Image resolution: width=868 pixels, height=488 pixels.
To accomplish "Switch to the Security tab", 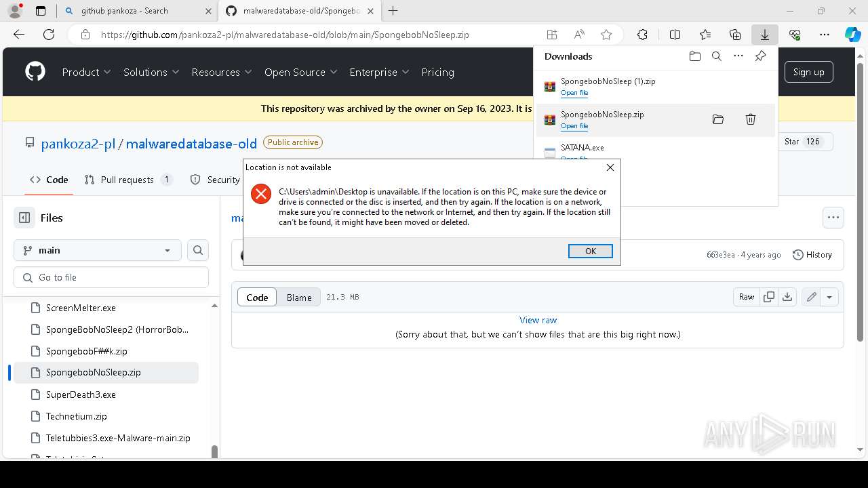I will 216,180.
